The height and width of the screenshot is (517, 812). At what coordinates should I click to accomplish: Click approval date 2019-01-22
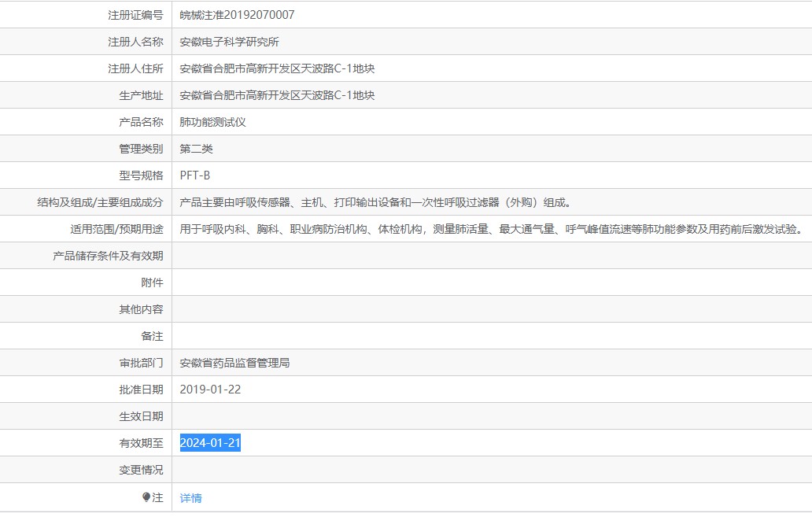click(210, 390)
